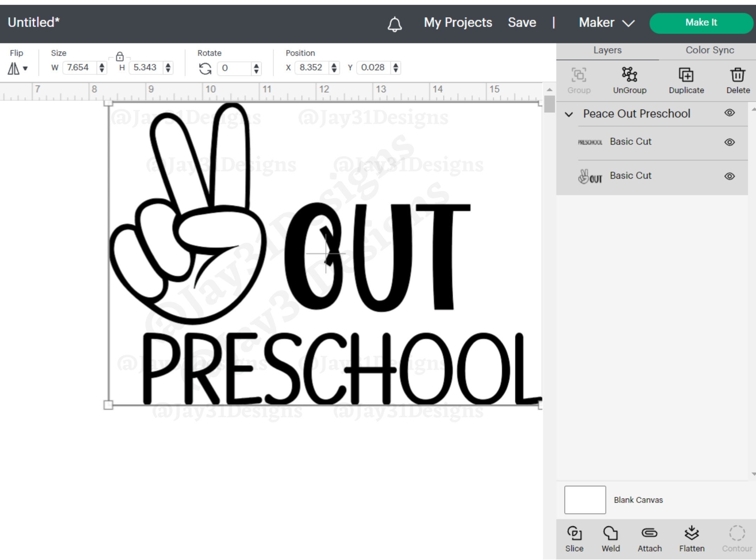Delete the selected layer

(x=737, y=75)
